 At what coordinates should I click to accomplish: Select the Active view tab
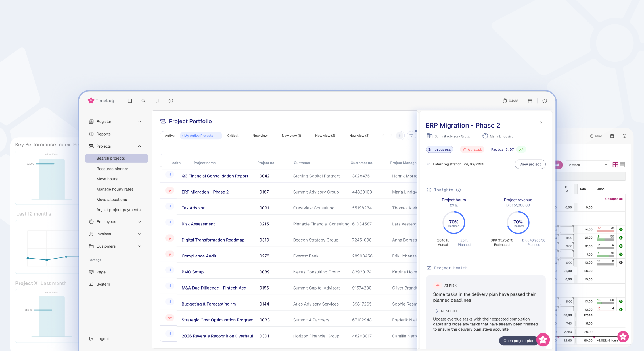point(170,136)
